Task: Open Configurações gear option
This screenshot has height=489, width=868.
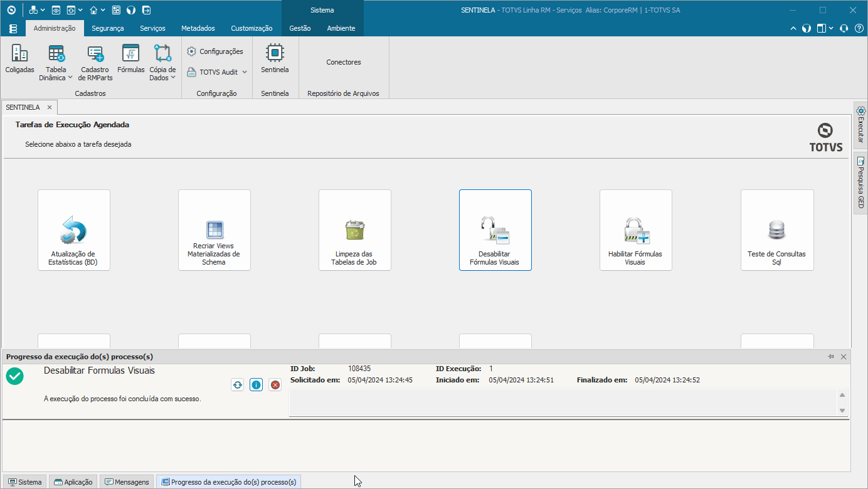Action: pyautogui.click(x=215, y=51)
